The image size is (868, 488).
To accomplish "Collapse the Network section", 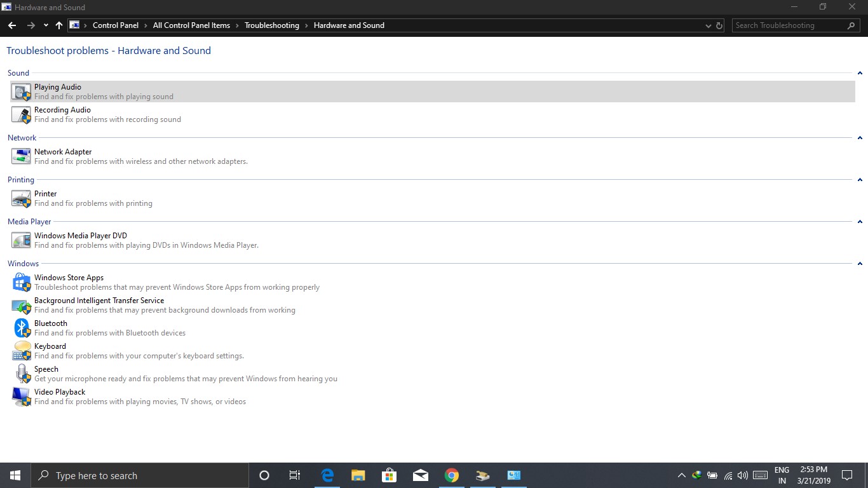I will pos(860,138).
